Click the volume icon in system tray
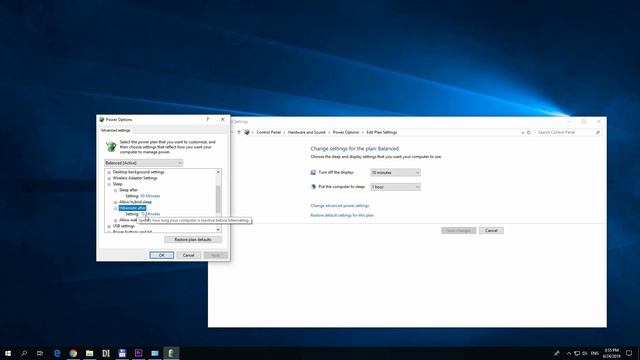This screenshot has width=640, height=360. 585,353
